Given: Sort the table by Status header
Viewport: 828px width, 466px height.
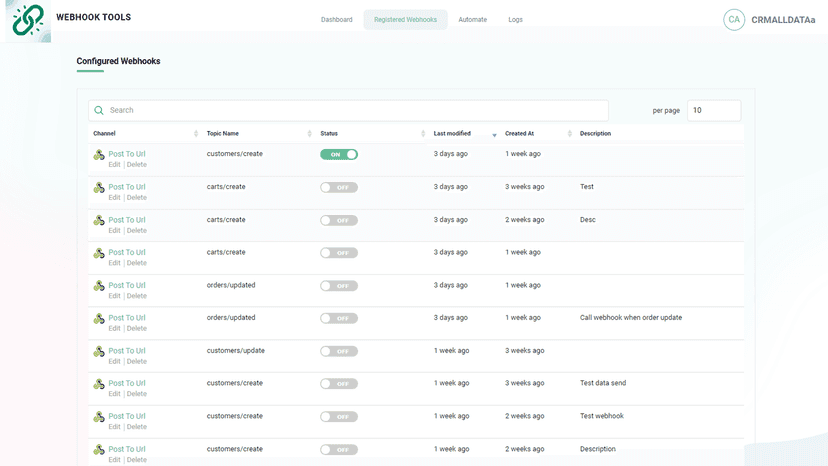Looking at the screenshot, I should coord(329,134).
